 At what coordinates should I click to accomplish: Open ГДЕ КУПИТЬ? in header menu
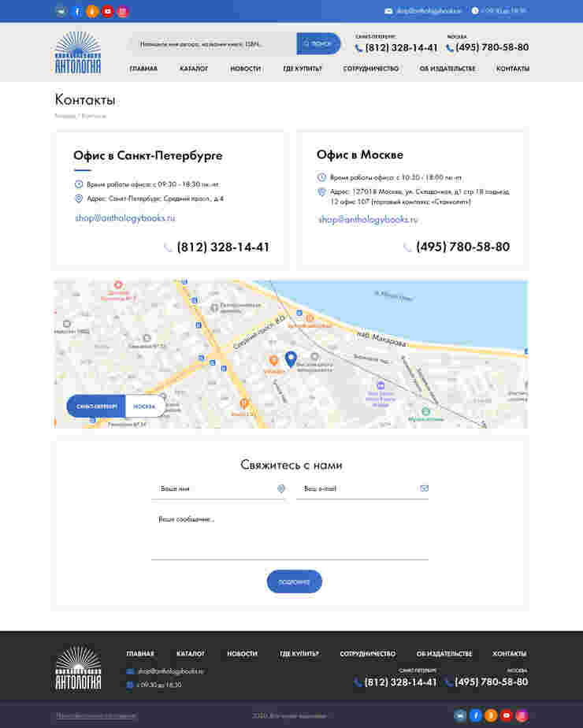tap(303, 69)
